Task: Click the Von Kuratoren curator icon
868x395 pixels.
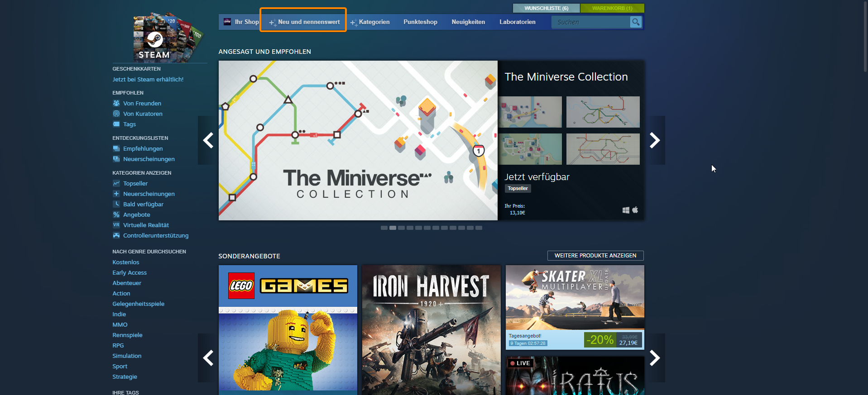Action: pyautogui.click(x=116, y=114)
